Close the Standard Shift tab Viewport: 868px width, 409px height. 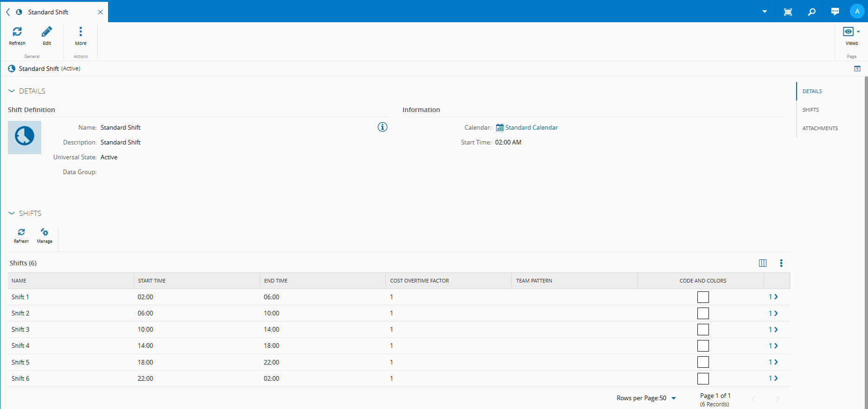coord(100,12)
